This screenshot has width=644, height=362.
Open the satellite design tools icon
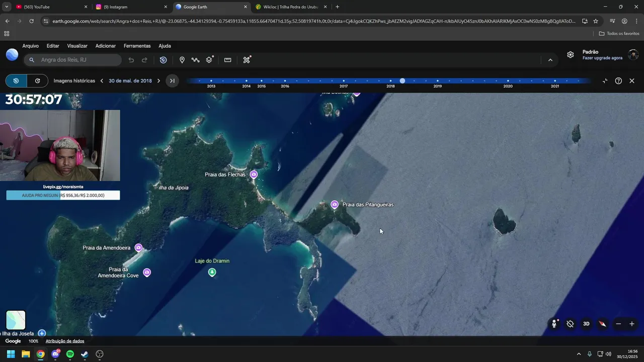click(x=247, y=60)
